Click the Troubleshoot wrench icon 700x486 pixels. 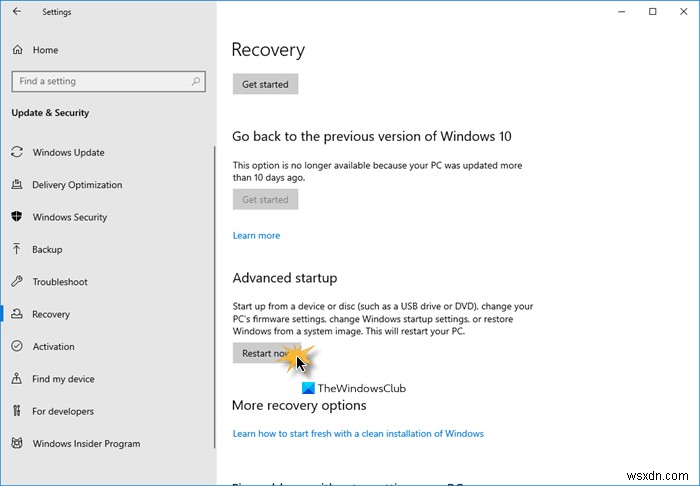[x=17, y=282]
